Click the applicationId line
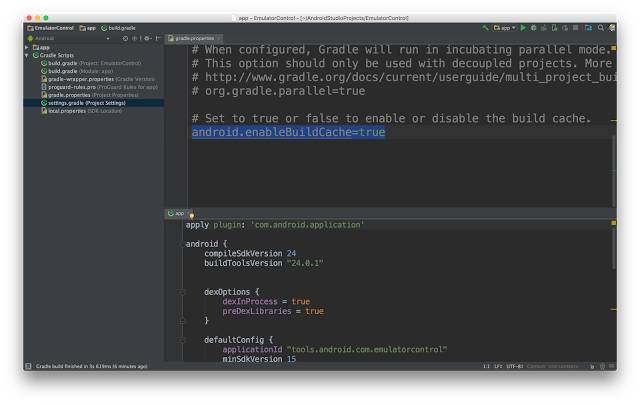 click(x=335, y=349)
